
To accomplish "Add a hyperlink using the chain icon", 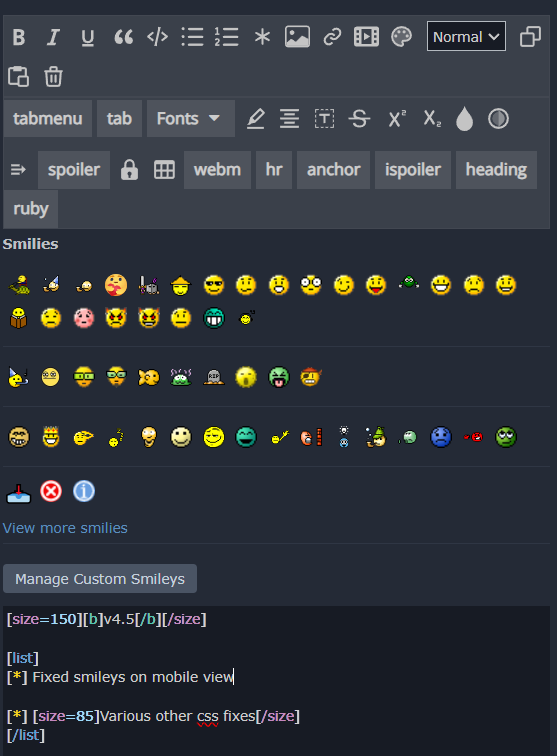I will click(332, 37).
